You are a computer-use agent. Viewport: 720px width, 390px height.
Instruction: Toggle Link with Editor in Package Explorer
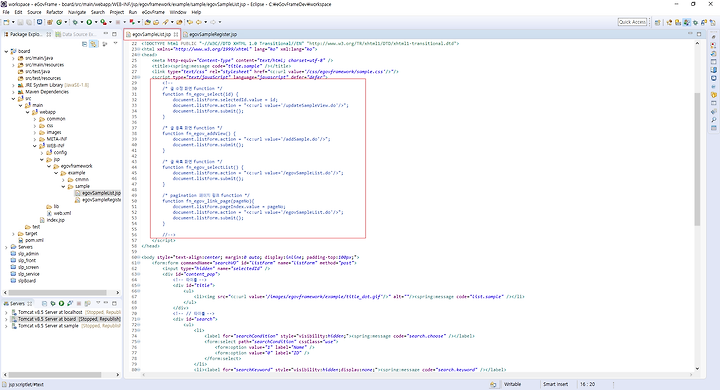(x=93, y=44)
